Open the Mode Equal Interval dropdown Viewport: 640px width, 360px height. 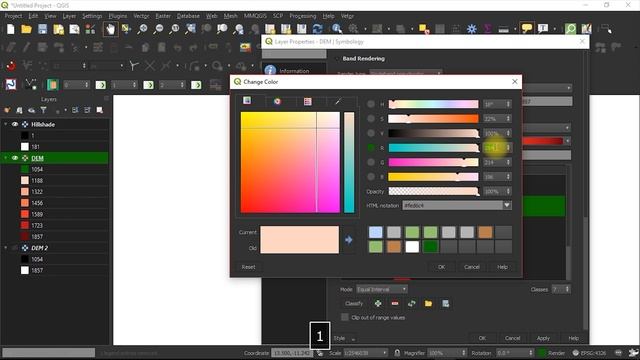point(382,289)
